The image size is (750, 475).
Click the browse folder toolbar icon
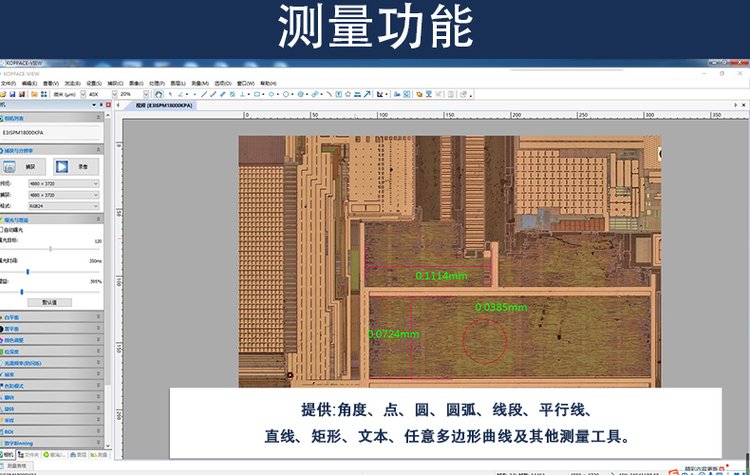34,94
